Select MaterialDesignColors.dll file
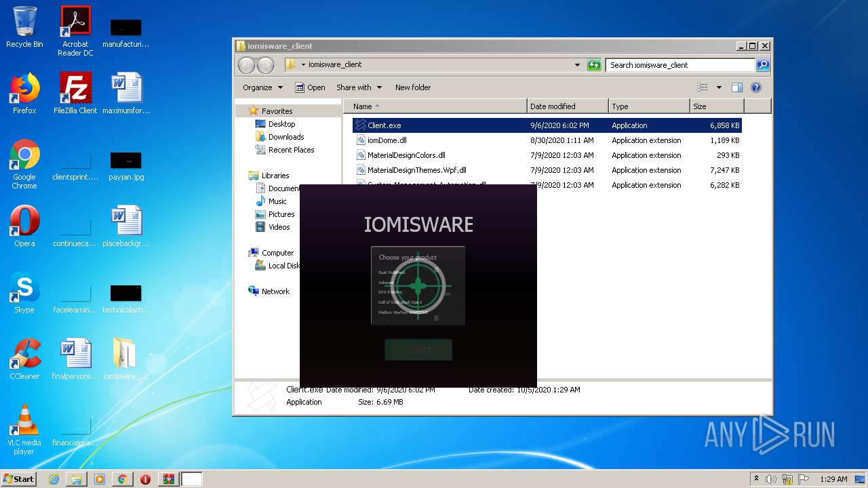Image resolution: width=868 pixels, height=488 pixels. click(547, 155)
